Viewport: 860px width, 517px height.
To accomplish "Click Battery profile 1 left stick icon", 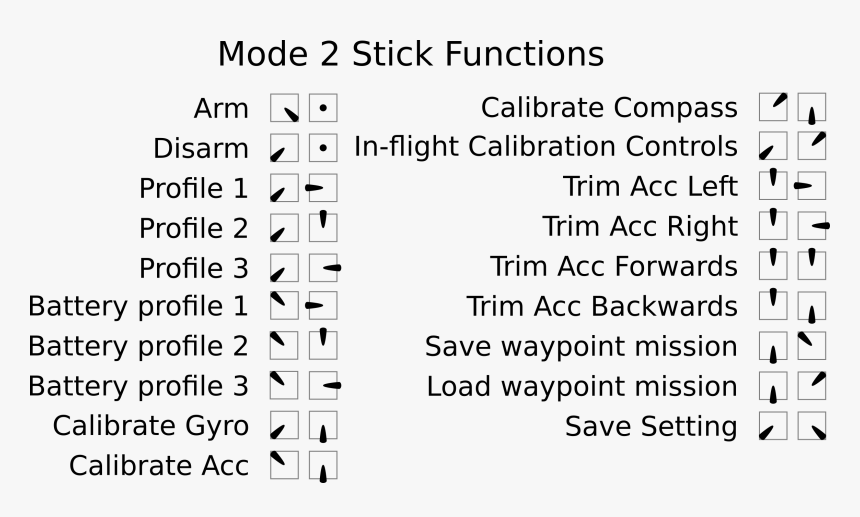I will click(x=284, y=305).
